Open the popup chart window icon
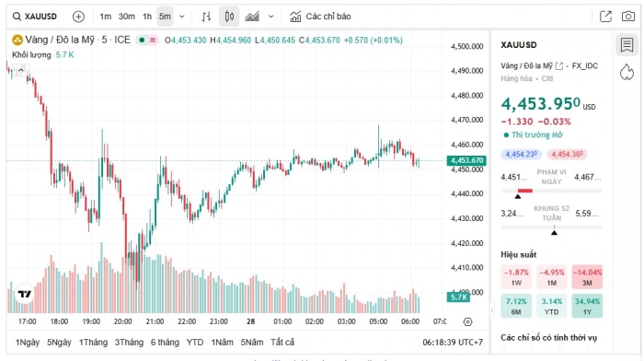 pyautogui.click(x=605, y=17)
